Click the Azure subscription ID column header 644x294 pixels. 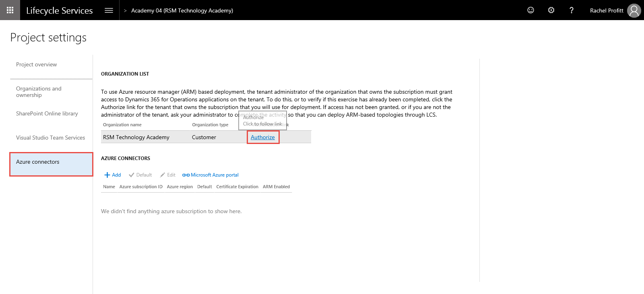coord(141,187)
